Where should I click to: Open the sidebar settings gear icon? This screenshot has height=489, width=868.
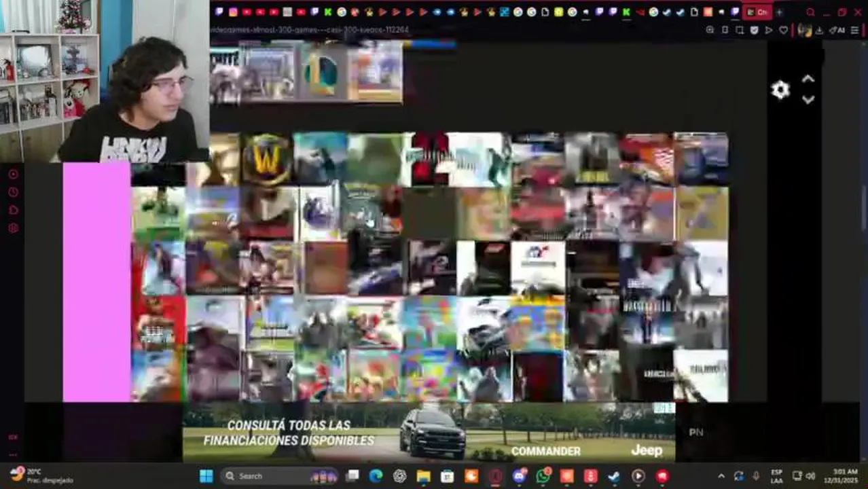[13, 228]
